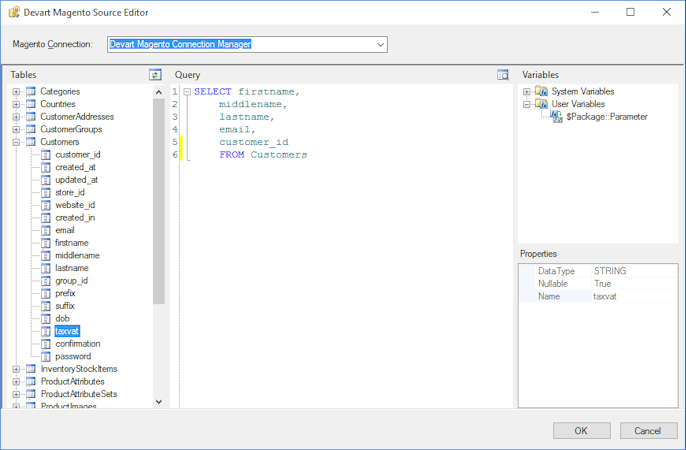Viewport: 686px width, 450px height.
Task: Click the Customers table icon
Action: tap(31, 142)
